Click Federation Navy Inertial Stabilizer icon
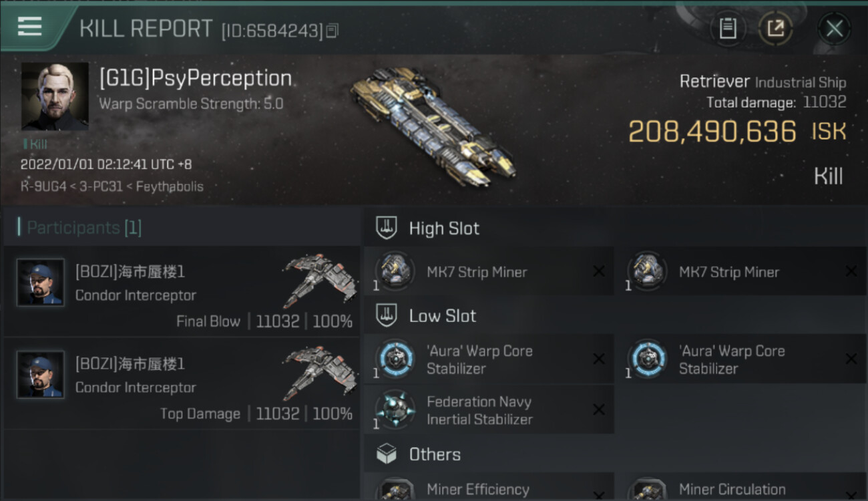The height and width of the screenshot is (501, 868). click(395, 410)
